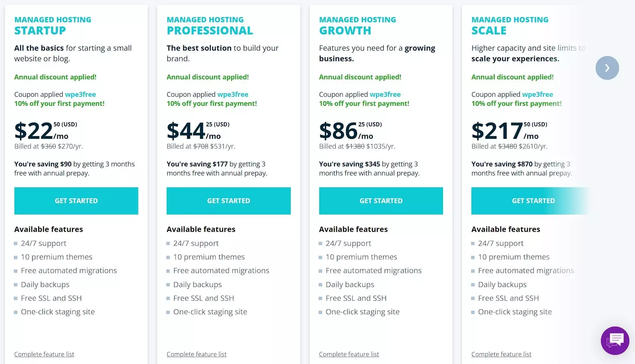Open Professional plan complete feature list
Viewport: 635px width, 364px height.
pos(197,354)
